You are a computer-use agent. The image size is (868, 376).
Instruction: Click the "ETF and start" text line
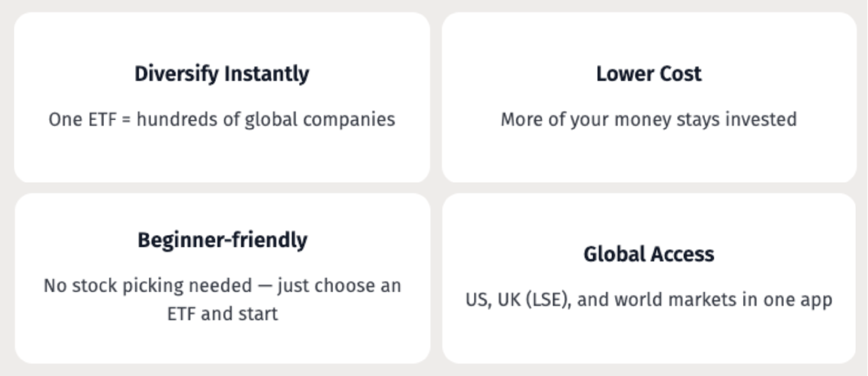point(222,314)
